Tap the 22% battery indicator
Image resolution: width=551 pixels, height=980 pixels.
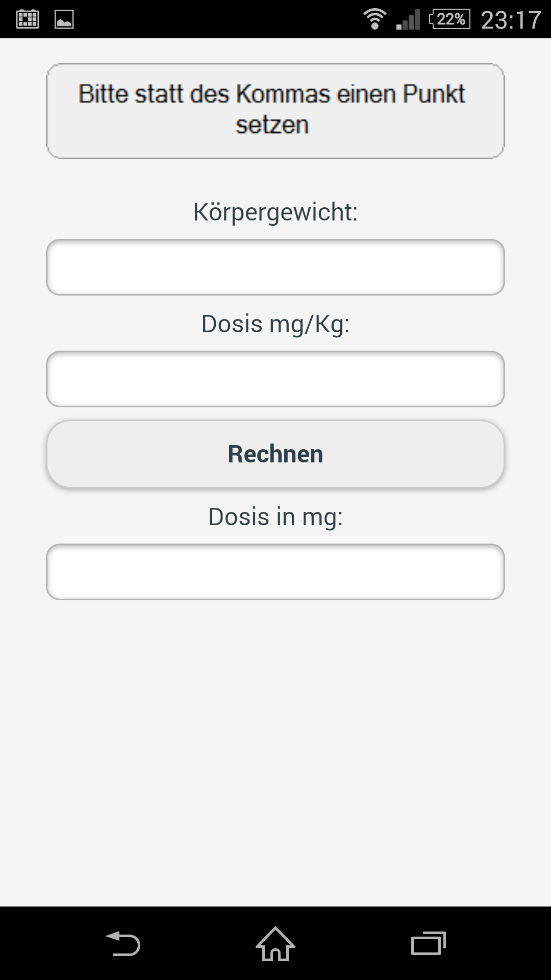click(x=449, y=19)
